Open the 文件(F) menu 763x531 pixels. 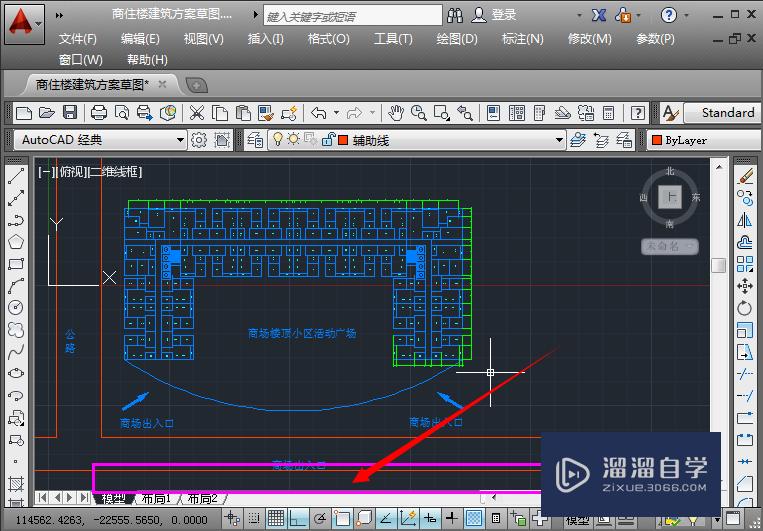pos(77,39)
